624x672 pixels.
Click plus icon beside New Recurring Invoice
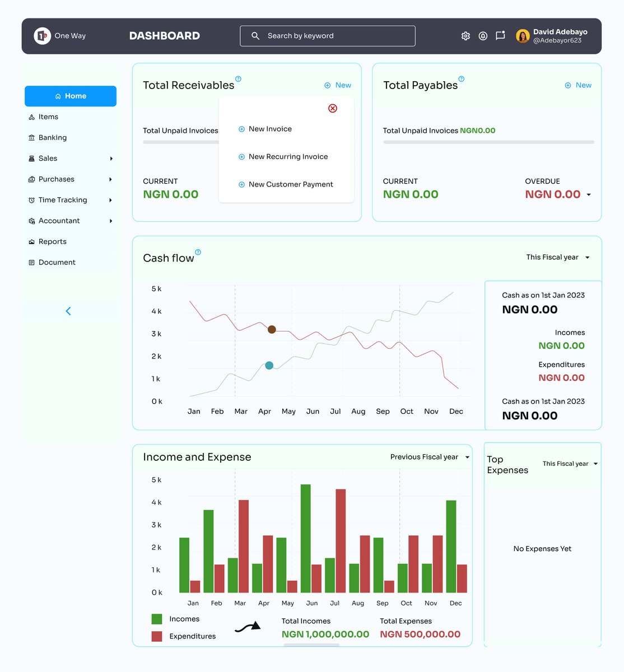coord(241,157)
